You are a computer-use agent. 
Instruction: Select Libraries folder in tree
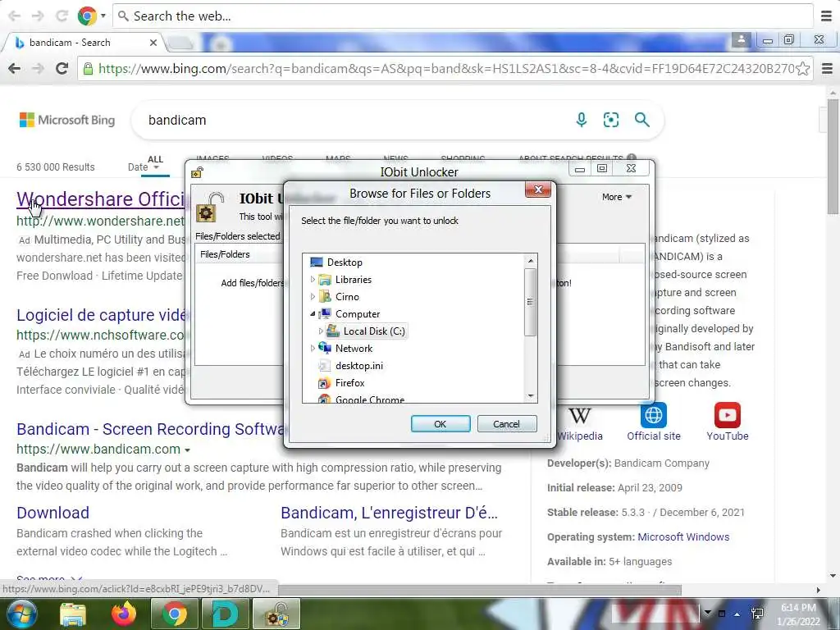[x=345, y=280]
